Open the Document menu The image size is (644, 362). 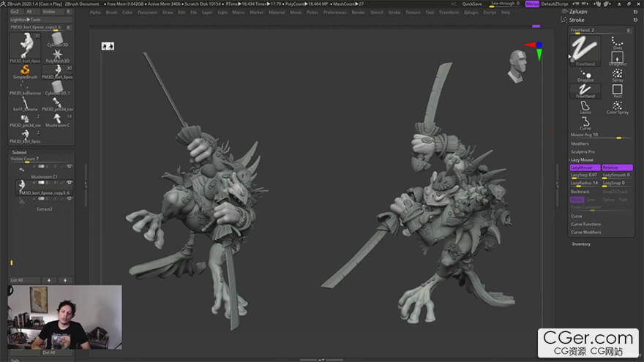pyautogui.click(x=147, y=12)
